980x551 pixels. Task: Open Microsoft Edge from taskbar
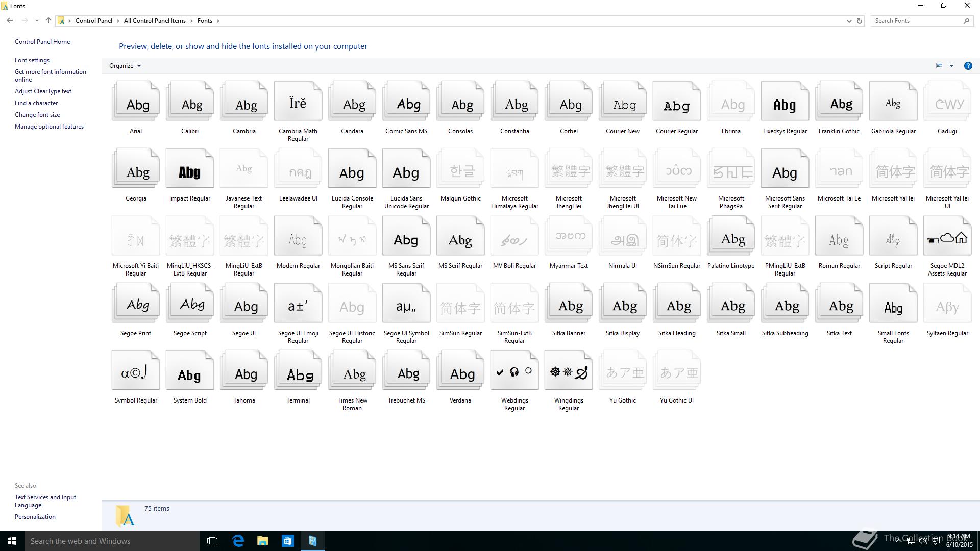pos(238,541)
